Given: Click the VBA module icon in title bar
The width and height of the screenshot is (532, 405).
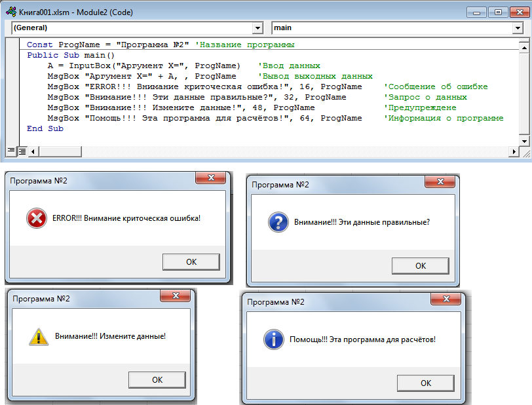Looking at the screenshot, I should (x=11, y=12).
